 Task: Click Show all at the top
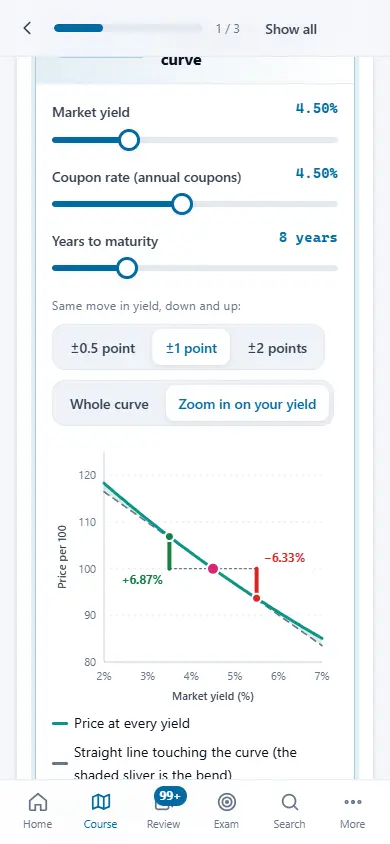pyautogui.click(x=291, y=29)
